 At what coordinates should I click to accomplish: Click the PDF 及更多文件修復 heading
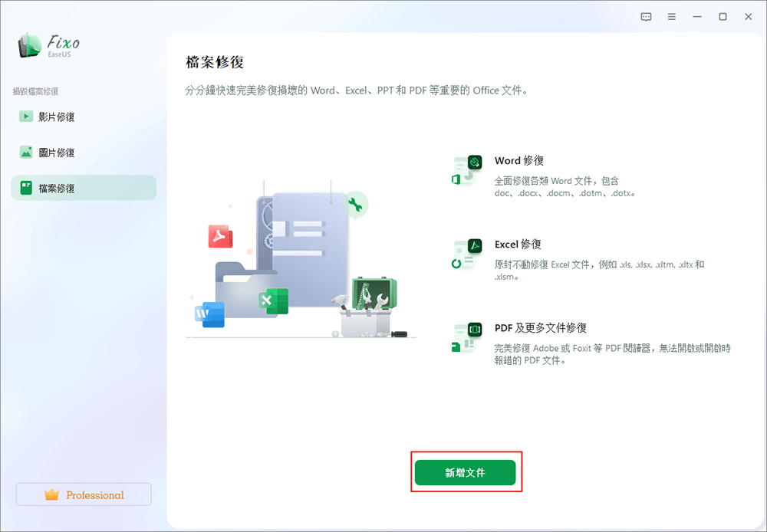click(541, 327)
